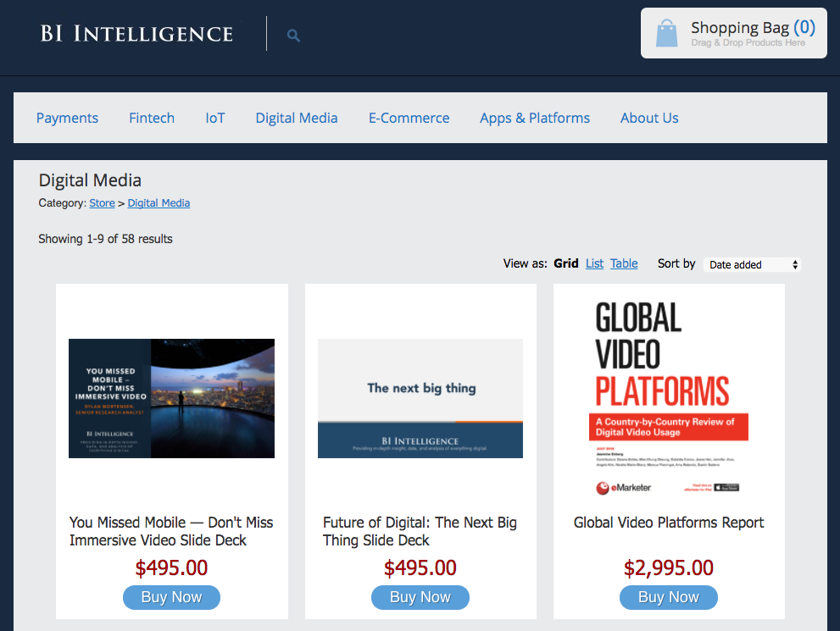The image size is (840, 631).
Task: Select the Grid view option
Action: tap(565, 263)
